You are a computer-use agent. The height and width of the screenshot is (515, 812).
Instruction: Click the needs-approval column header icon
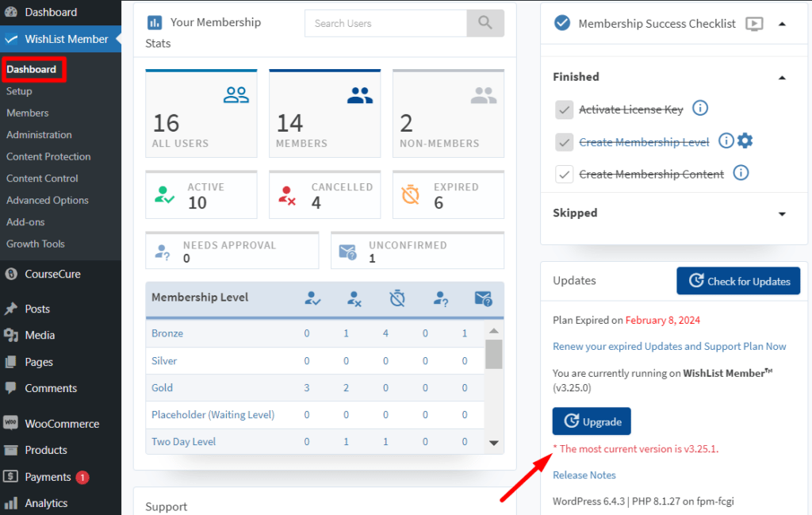pos(441,298)
